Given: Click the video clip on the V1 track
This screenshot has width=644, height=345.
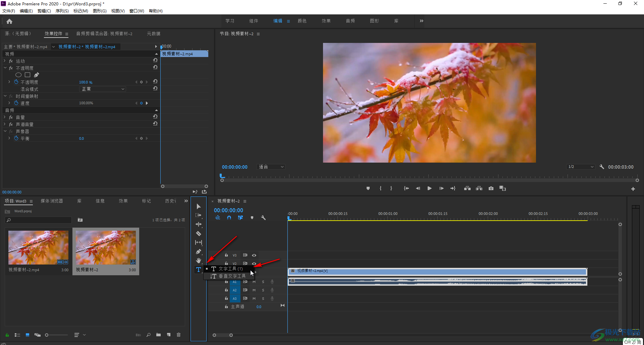Looking at the screenshot, I should click(437, 271).
